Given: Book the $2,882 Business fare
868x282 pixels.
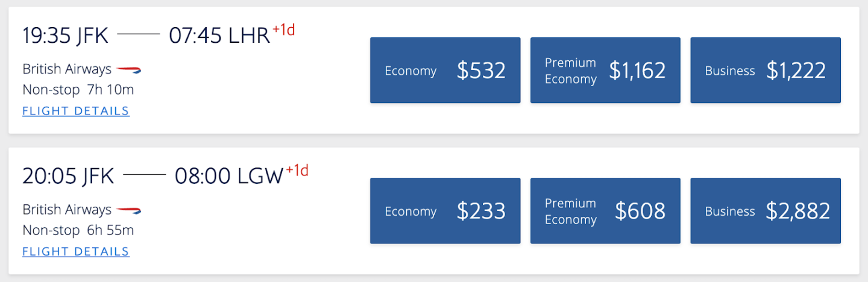Looking at the screenshot, I should (765, 211).
